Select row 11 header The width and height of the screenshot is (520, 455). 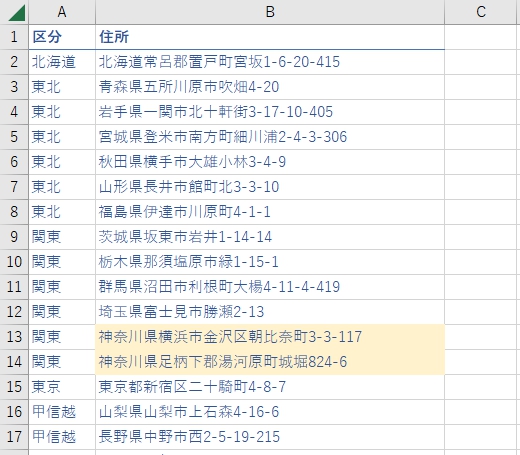pyautogui.click(x=14, y=287)
